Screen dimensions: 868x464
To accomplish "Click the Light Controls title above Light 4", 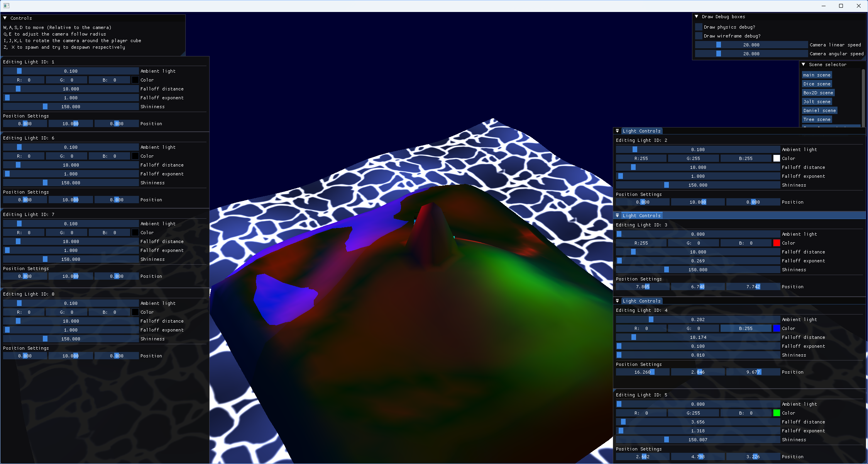I will tap(641, 301).
